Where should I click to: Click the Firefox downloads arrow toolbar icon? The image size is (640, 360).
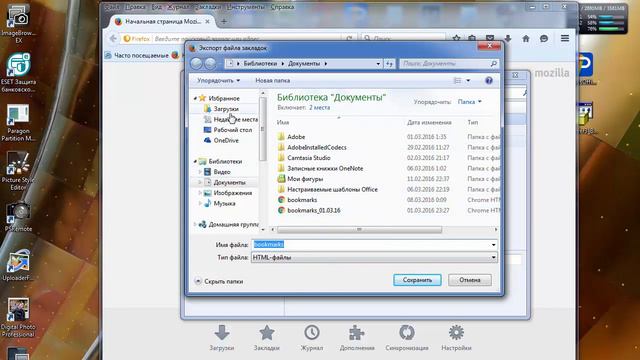pos(508,39)
